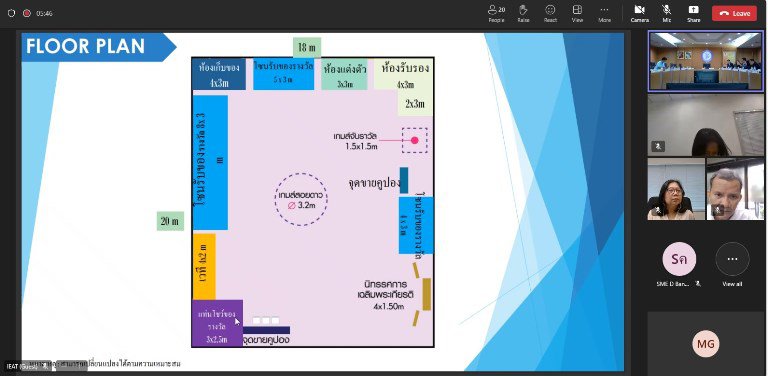Image resolution: width=768 pixels, height=376 pixels.
Task: Leave the meeting with the red button
Action: (734, 13)
